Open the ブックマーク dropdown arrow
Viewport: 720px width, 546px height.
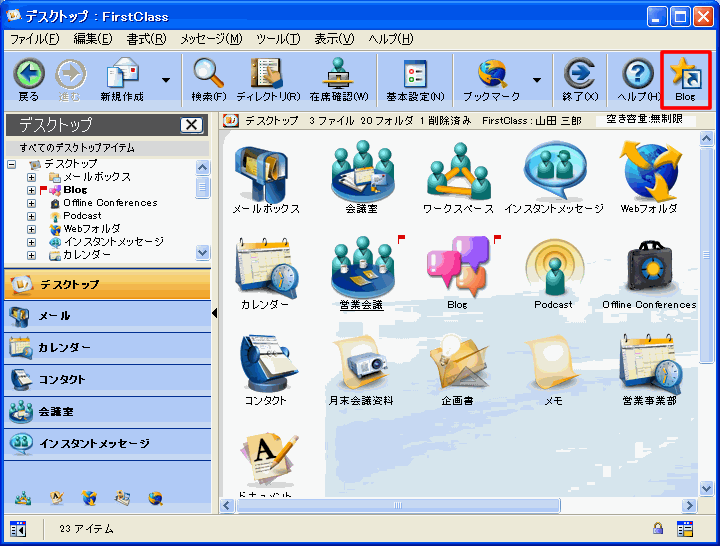pos(536,80)
